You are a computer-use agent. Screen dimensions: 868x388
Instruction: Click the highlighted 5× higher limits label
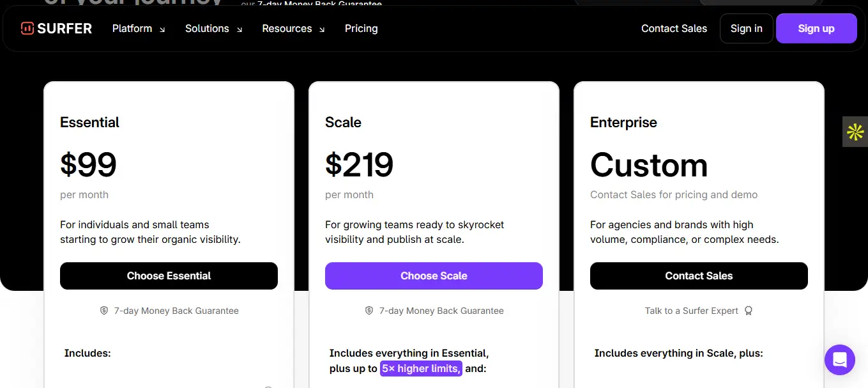(421, 369)
